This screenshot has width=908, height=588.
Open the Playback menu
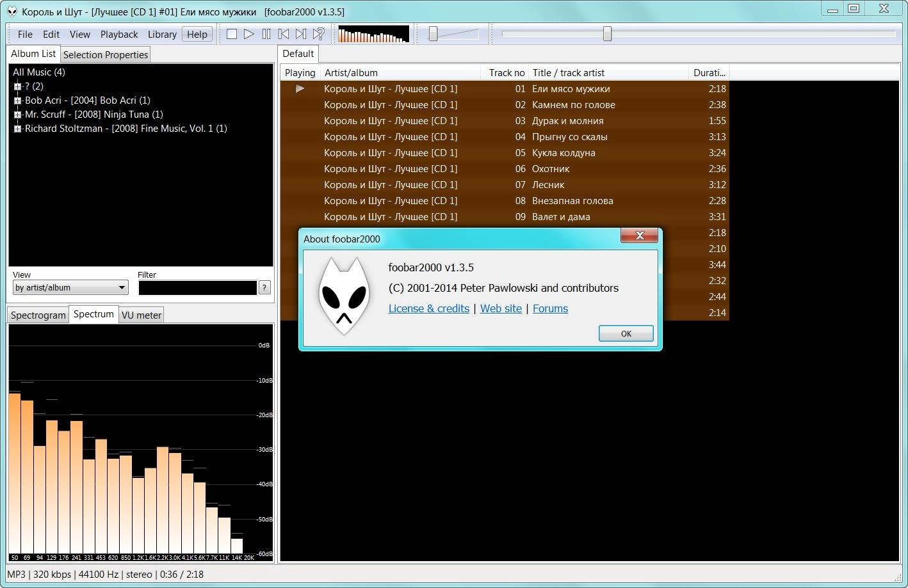pos(119,35)
